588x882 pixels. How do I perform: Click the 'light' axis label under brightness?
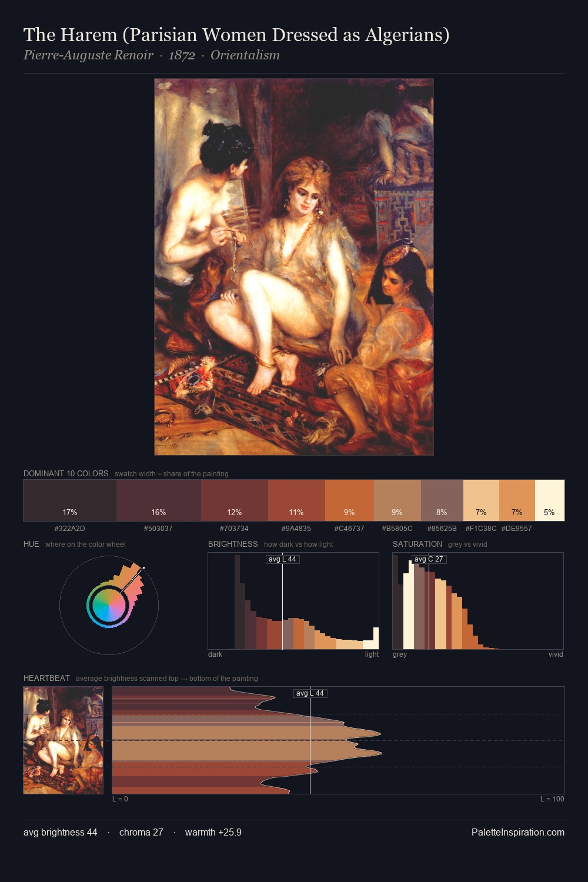(372, 654)
